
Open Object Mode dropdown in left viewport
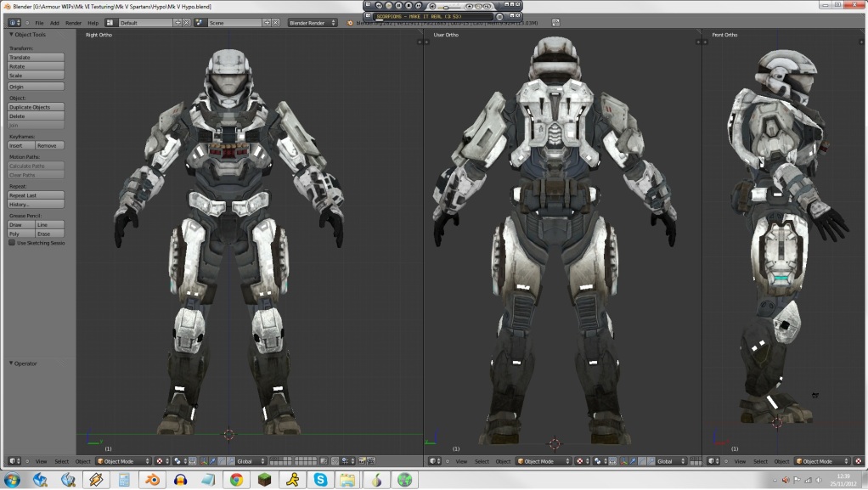123,461
